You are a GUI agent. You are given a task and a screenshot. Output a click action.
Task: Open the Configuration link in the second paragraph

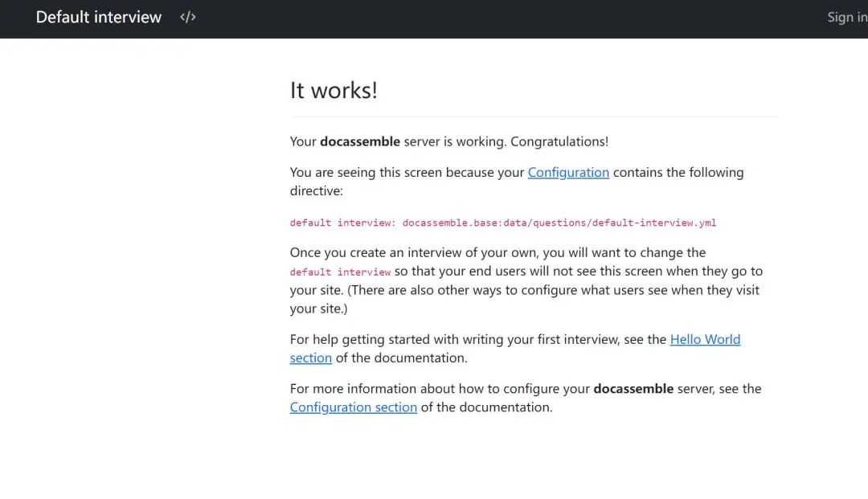pyautogui.click(x=568, y=172)
